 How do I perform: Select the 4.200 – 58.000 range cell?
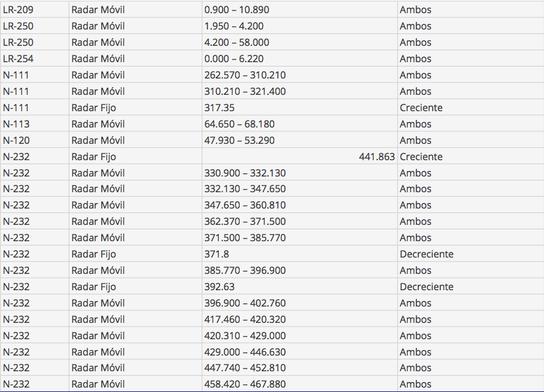(x=236, y=43)
